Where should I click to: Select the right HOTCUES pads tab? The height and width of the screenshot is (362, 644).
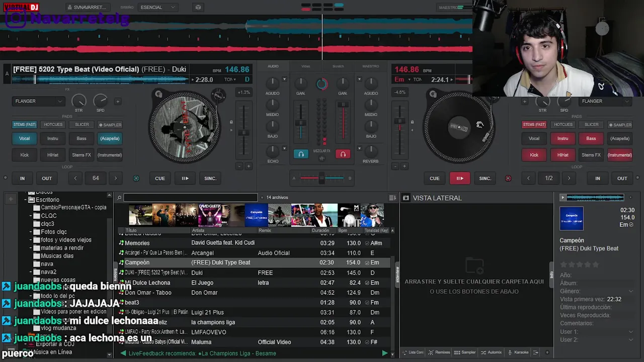(x=562, y=125)
